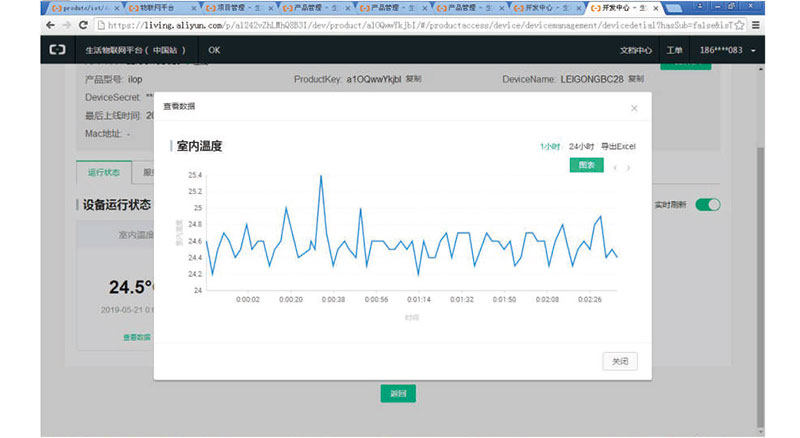Screen dimensions: 800x438
Task: Copy the ProductKey via 复制 link
Action: point(413,79)
